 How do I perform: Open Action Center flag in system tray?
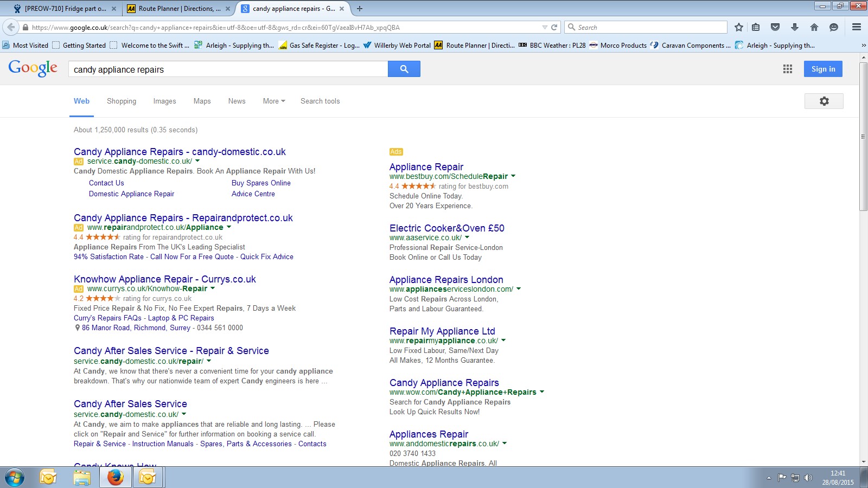[x=782, y=478]
